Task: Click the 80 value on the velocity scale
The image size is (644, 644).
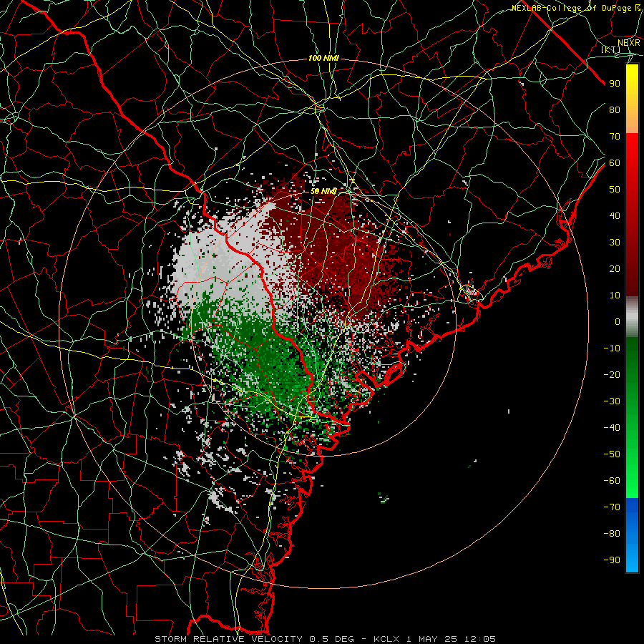Action: click(x=615, y=110)
